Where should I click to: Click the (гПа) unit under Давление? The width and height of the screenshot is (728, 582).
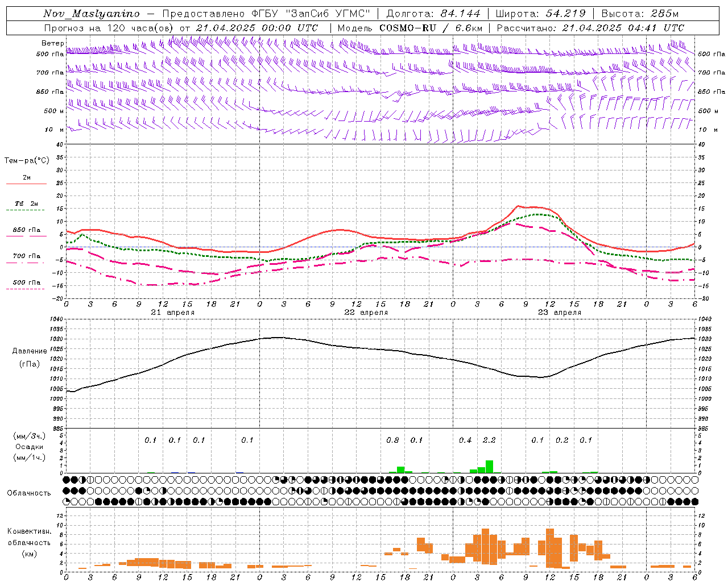29,364
